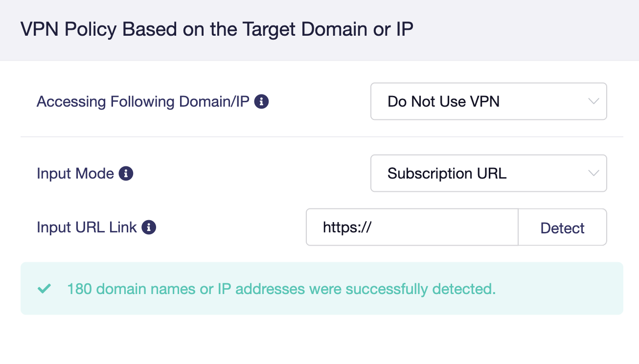Viewport: 639px width, 364px height.
Task: Open the Do Not Use VPN dropdown
Action: pyautogui.click(x=488, y=102)
